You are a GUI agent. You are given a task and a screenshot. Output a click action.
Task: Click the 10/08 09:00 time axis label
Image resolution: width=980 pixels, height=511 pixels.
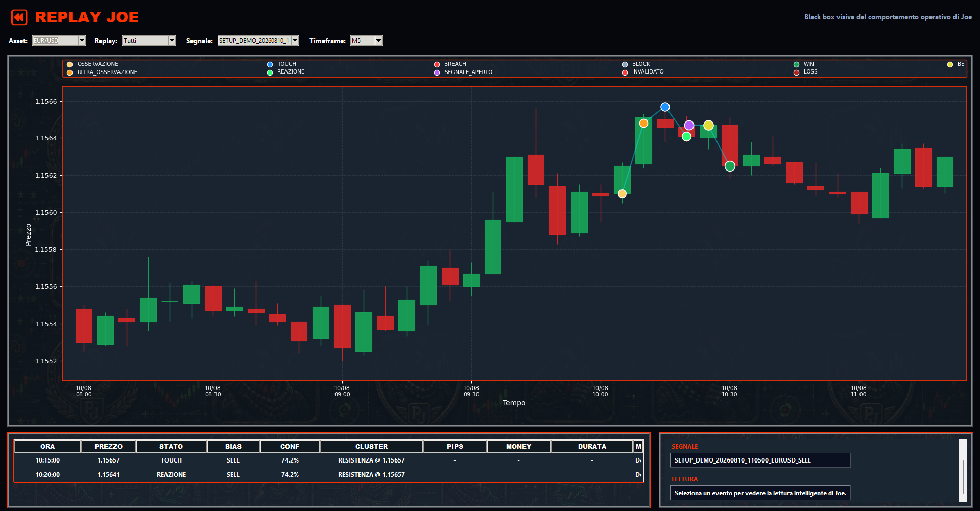(x=342, y=391)
